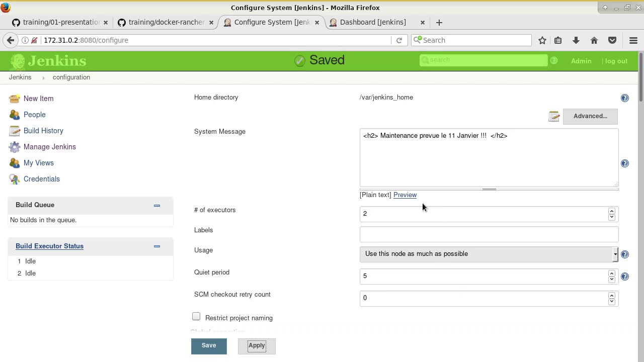The width and height of the screenshot is (644, 362).
Task: Focus the Jenkins header search box
Action: 484,60
